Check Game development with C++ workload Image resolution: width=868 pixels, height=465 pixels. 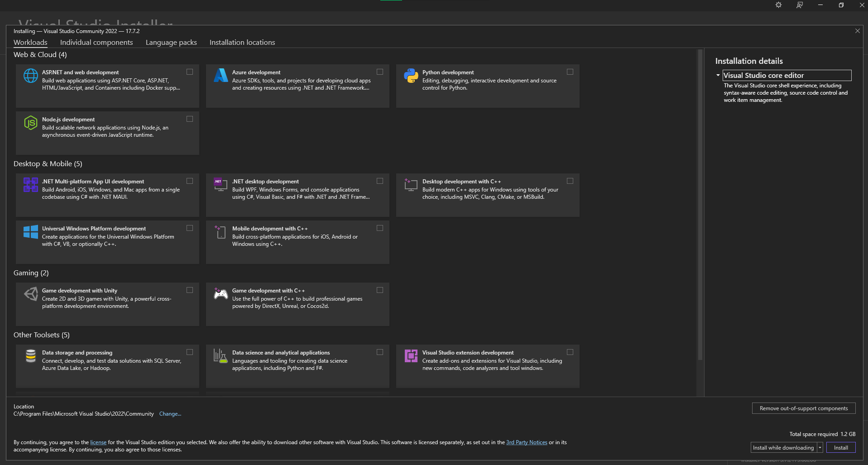[380, 290]
